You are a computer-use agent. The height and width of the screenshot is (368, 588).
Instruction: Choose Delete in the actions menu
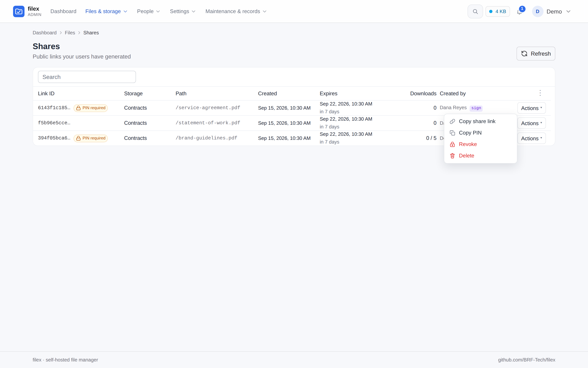point(480,156)
